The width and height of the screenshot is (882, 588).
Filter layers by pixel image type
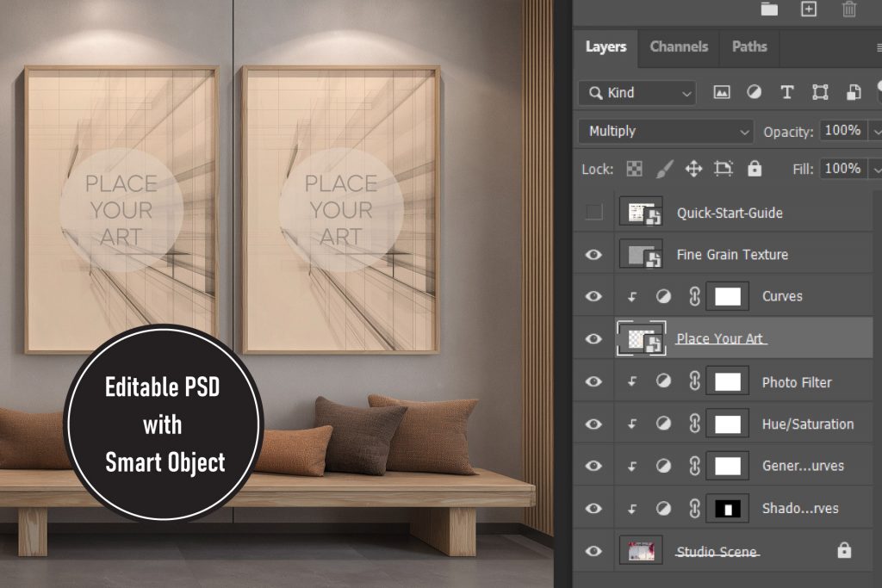tap(722, 92)
